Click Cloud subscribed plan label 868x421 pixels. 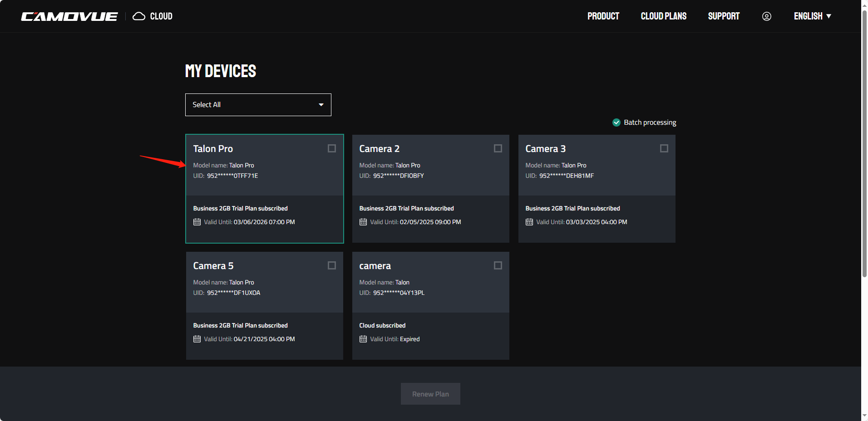click(382, 325)
